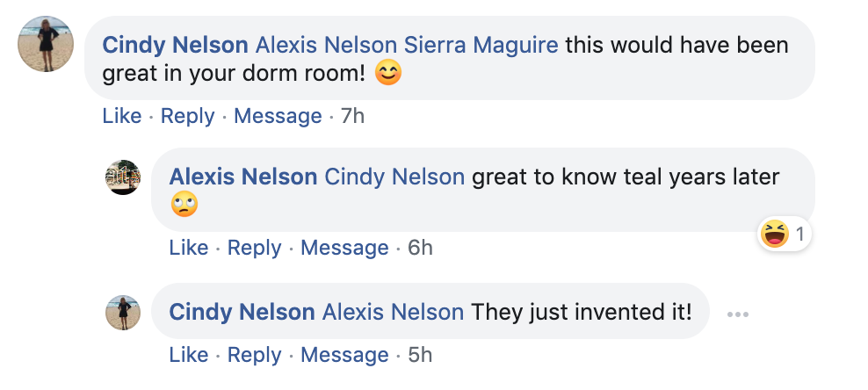Message Alexis from her reply

(x=345, y=248)
